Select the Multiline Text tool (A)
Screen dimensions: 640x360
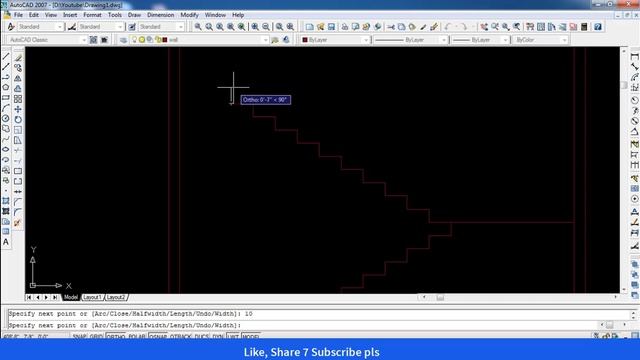[6, 242]
